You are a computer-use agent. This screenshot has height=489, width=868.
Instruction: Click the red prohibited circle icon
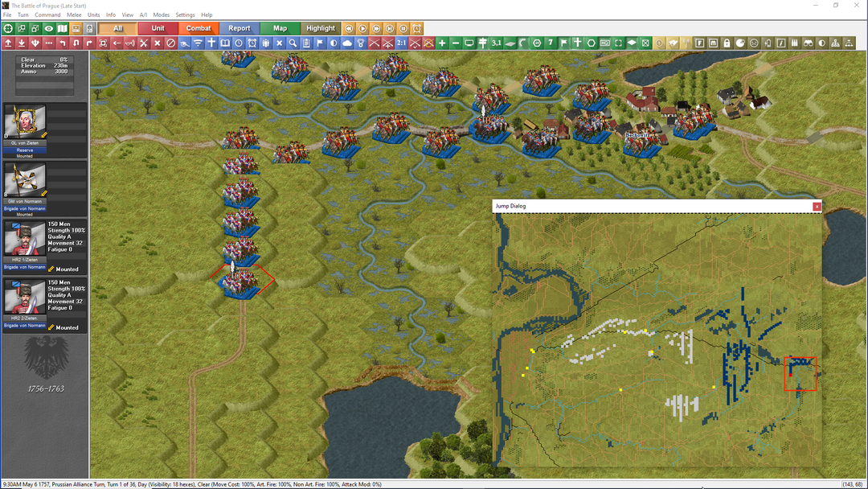pyautogui.click(x=170, y=43)
